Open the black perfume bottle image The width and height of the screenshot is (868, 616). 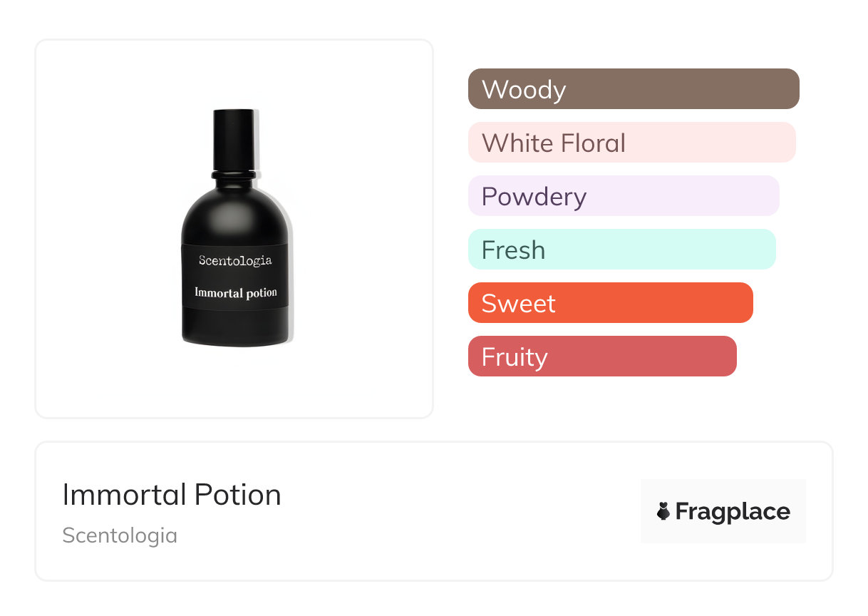pyautogui.click(x=234, y=228)
